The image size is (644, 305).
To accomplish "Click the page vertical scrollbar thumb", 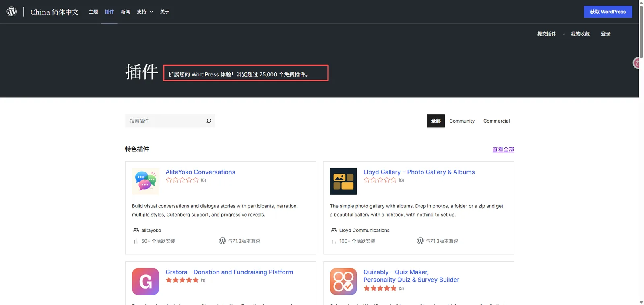I will pyautogui.click(x=641, y=32).
